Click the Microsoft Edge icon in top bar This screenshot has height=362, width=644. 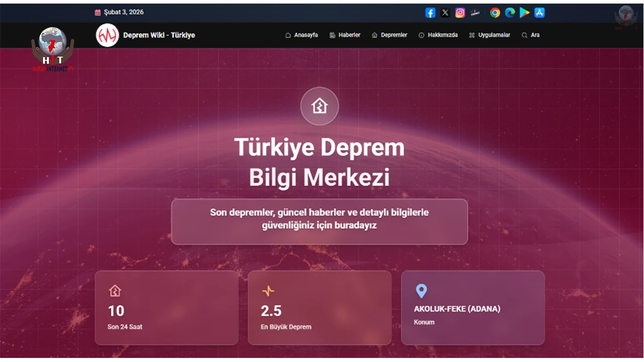click(510, 13)
